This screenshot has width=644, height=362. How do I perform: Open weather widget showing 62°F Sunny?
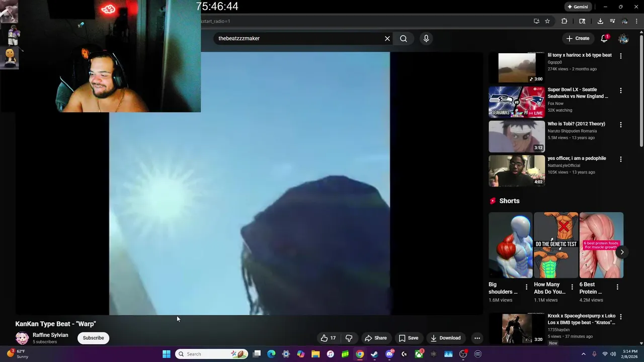18,354
